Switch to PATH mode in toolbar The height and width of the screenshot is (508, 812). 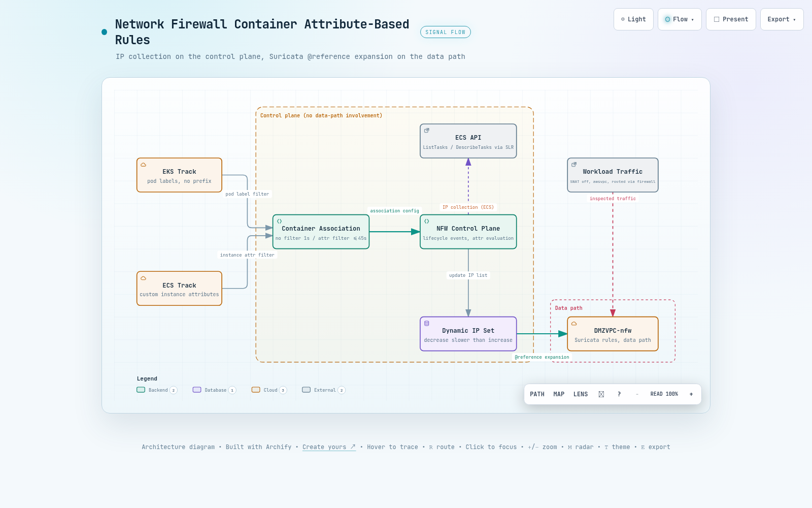coord(537,394)
